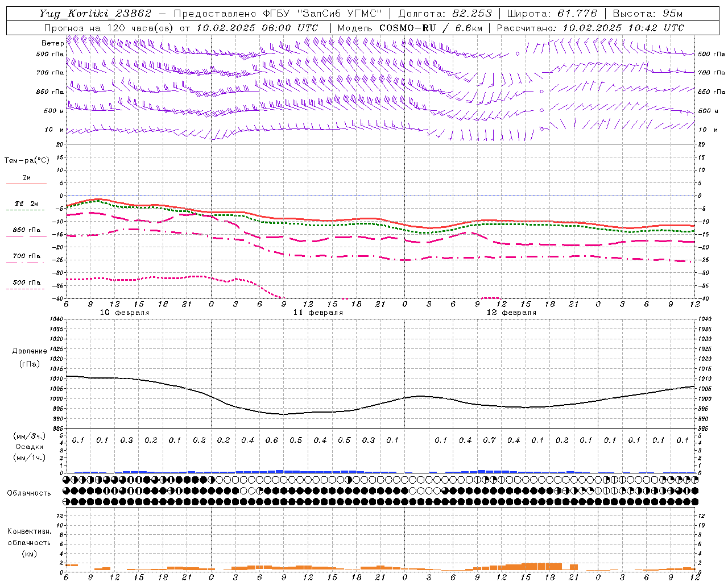Click the 700 гПа temperature legend entry
This screenshot has width=728, height=582.
26,256
